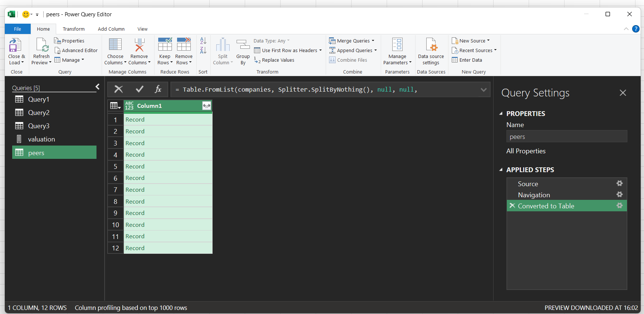The height and width of the screenshot is (314, 644).
Task: Expand Column1 records icon in header
Action: pyautogui.click(x=207, y=106)
